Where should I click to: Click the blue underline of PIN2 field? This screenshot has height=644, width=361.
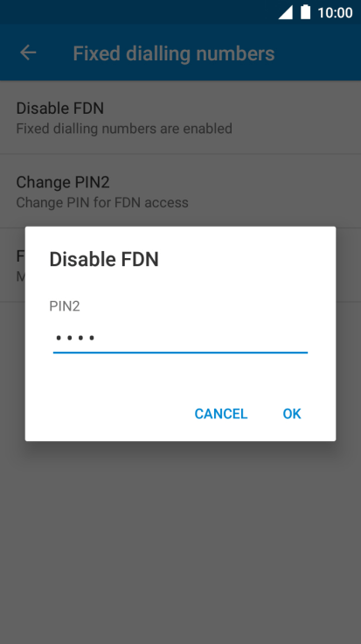pyautogui.click(x=180, y=353)
